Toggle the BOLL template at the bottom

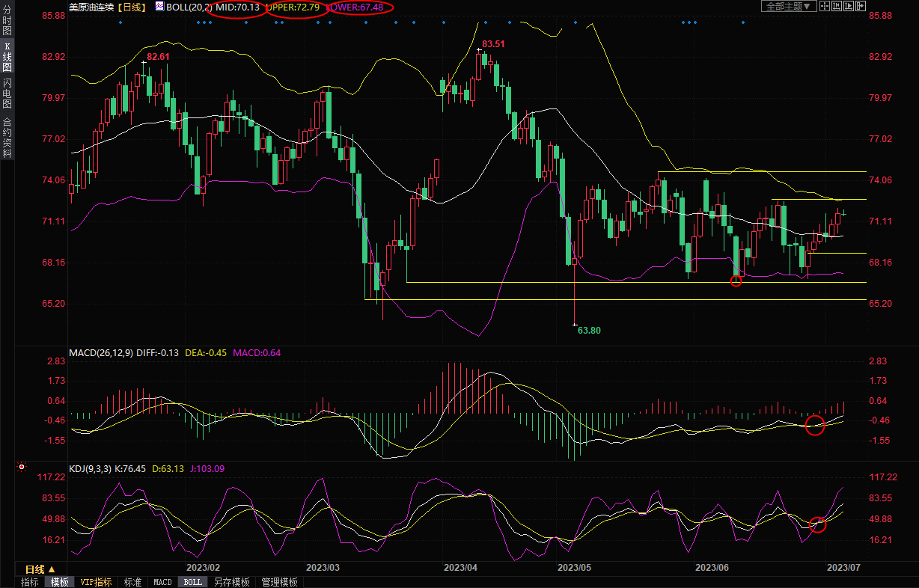click(x=192, y=582)
